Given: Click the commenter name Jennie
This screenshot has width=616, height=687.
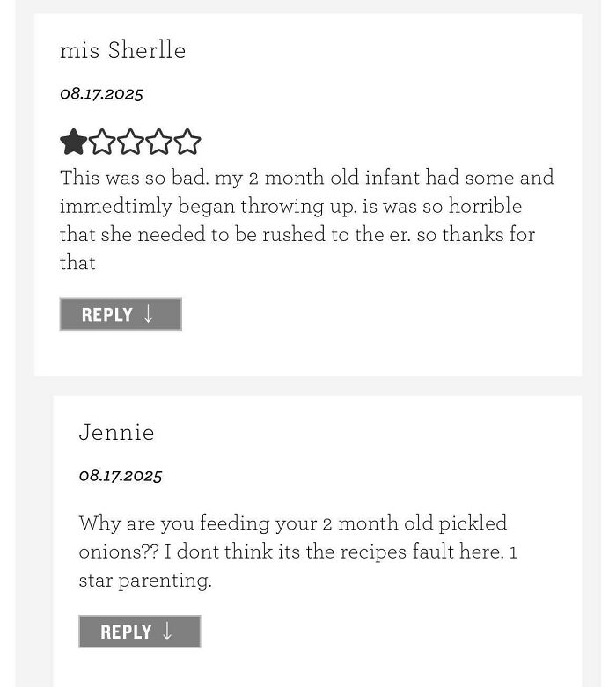Looking at the screenshot, I should [116, 432].
